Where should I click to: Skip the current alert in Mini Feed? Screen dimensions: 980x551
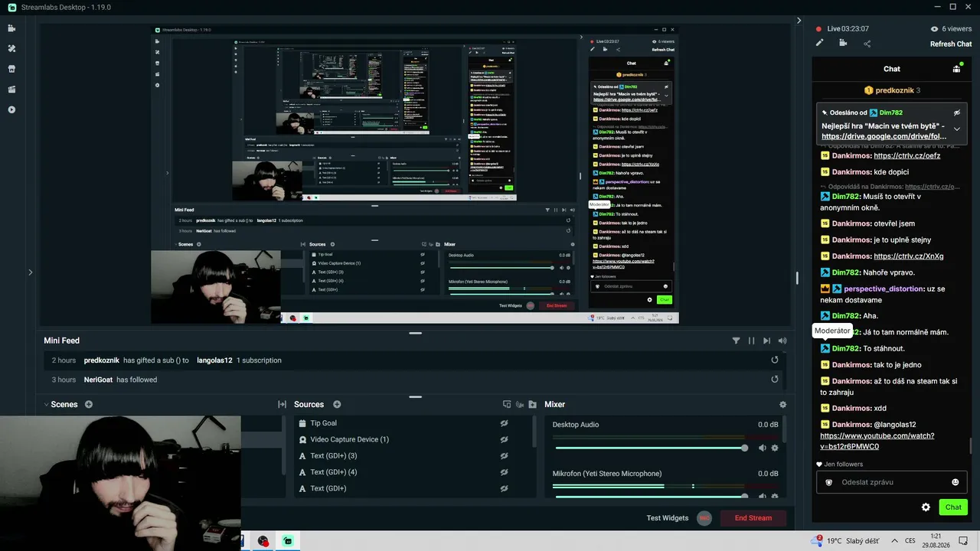(x=766, y=341)
